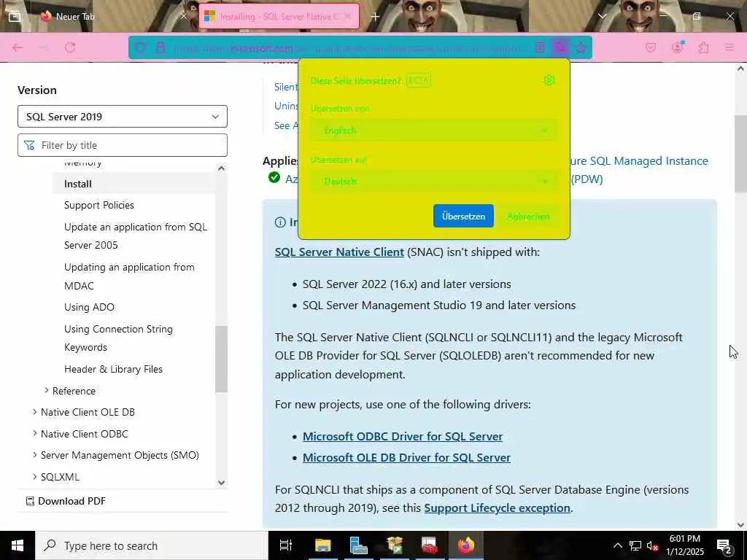Switch to the Neuer Tab tab

(115, 17)
